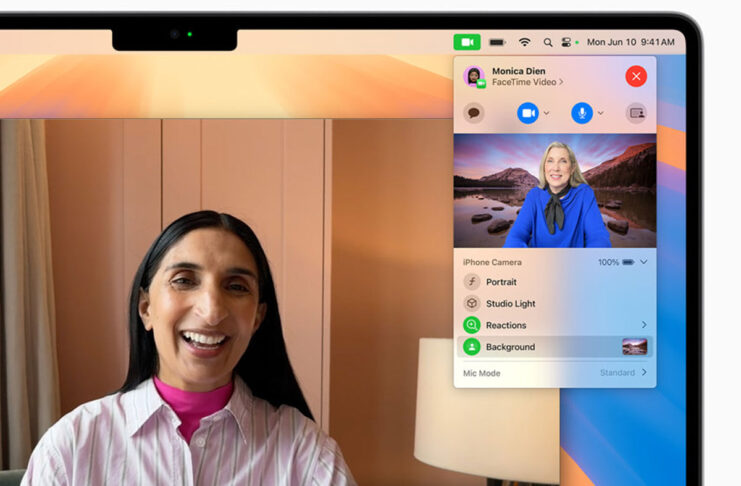Click Monica Dien's avatar picture
This screenshot has height=486, width=741.
coord(474,76)
